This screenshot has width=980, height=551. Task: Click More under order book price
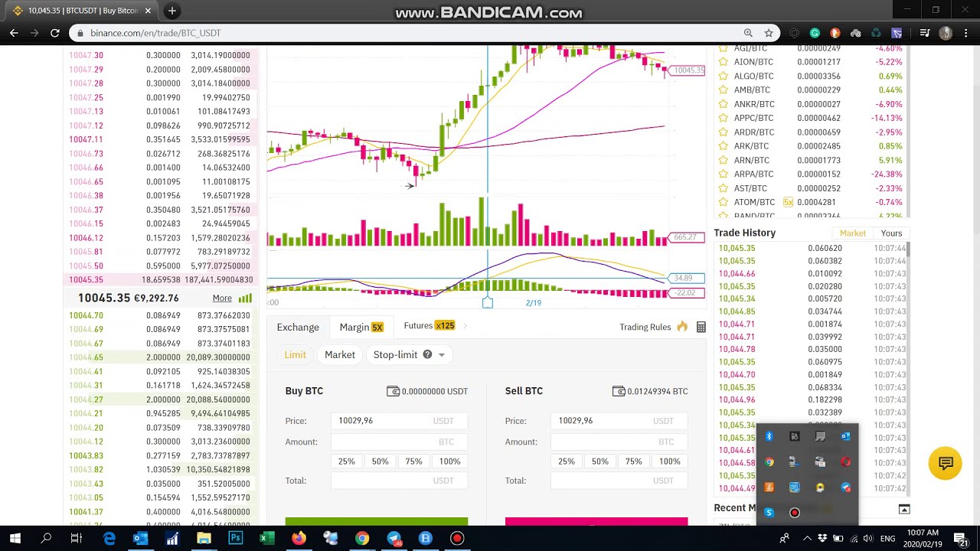pyautogui.click(x=222, y=298)
